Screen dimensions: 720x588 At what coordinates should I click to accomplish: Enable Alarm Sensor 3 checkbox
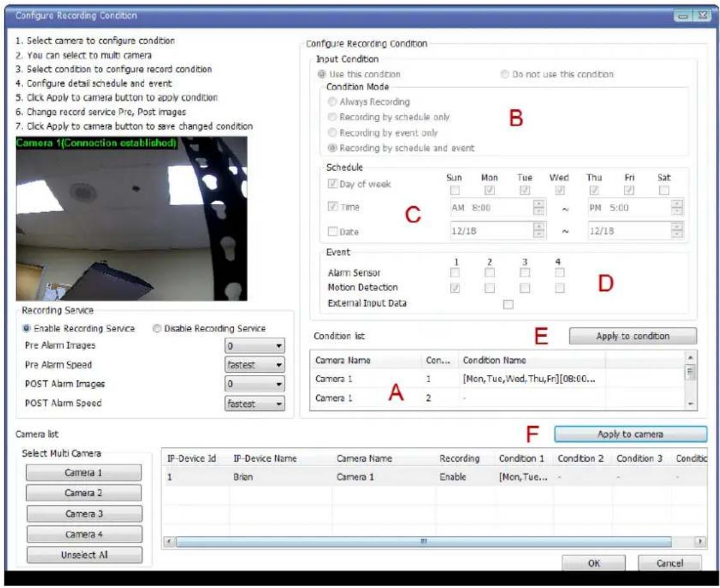[x=524, y=273]
